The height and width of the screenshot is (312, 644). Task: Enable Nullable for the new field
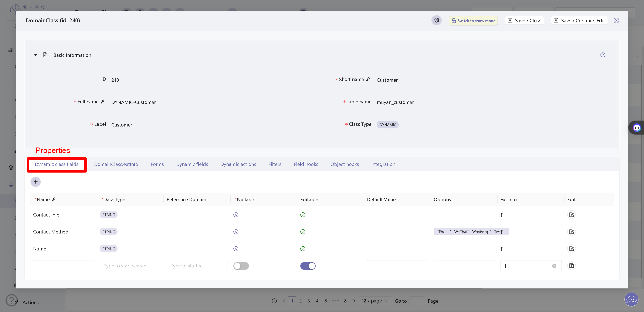tap(241, 266)
